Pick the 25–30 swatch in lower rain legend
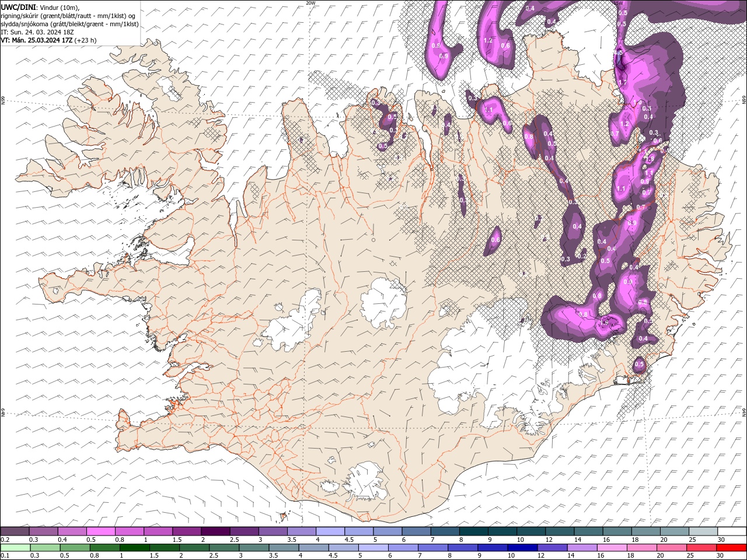Screen dimensions: 747x560 pyautogui.click(x=701, y=548)
